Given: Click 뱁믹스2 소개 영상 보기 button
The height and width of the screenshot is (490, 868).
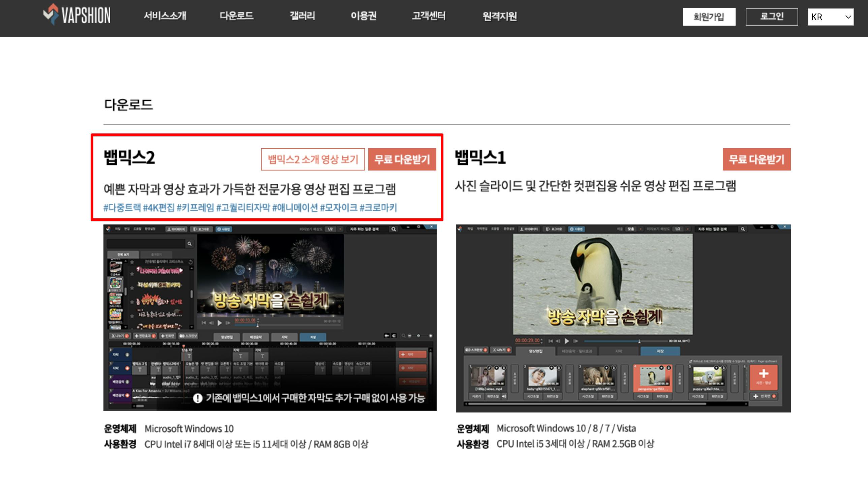Looking at the screenshot, I should pos(313,159).
